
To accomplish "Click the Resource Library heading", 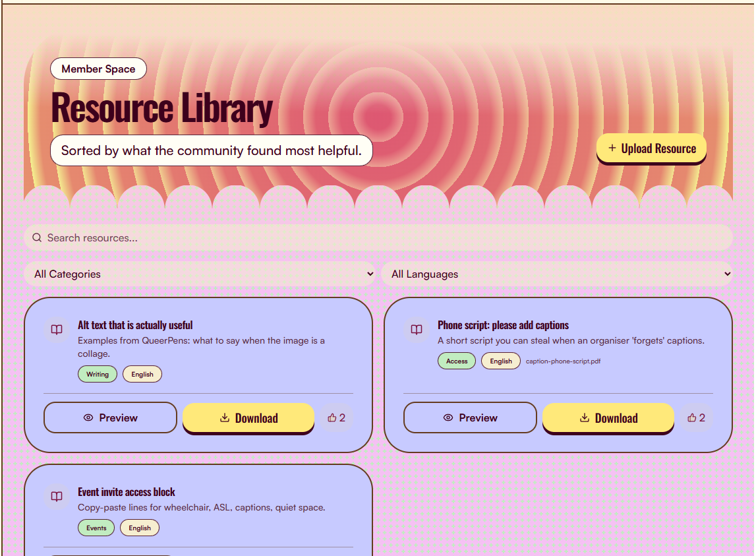I will pos(162,108).
